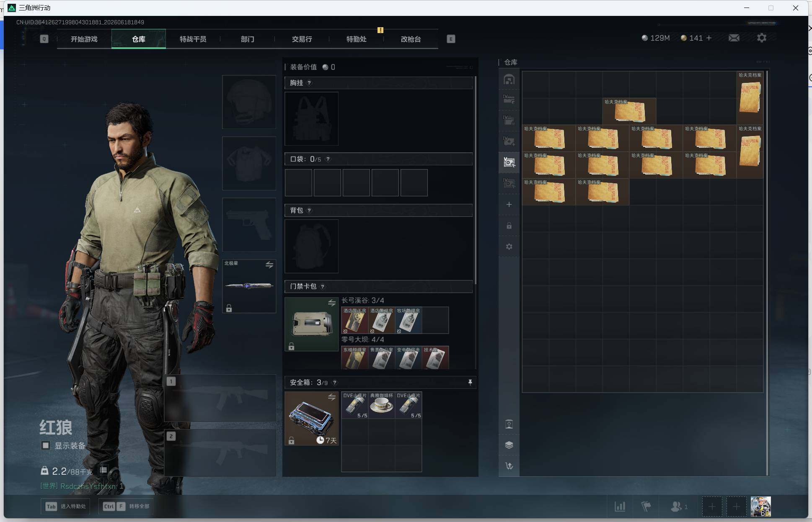812x522 pixels.
Task: Click the 安全箱 help question mark
Action: (x=334, y=383)
